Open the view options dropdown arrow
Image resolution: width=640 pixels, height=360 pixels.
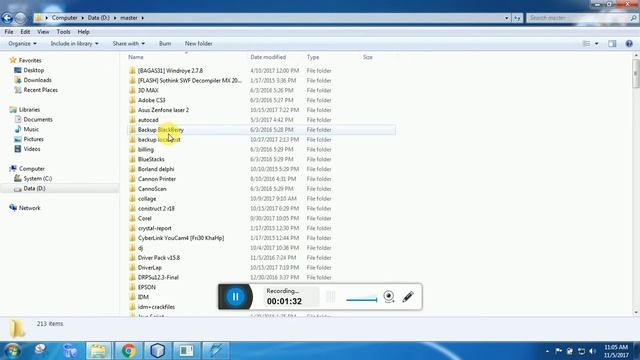596,44
